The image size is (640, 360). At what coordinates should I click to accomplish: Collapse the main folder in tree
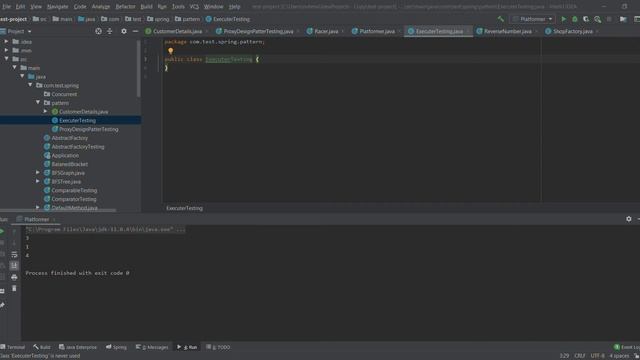click(14, 68)
